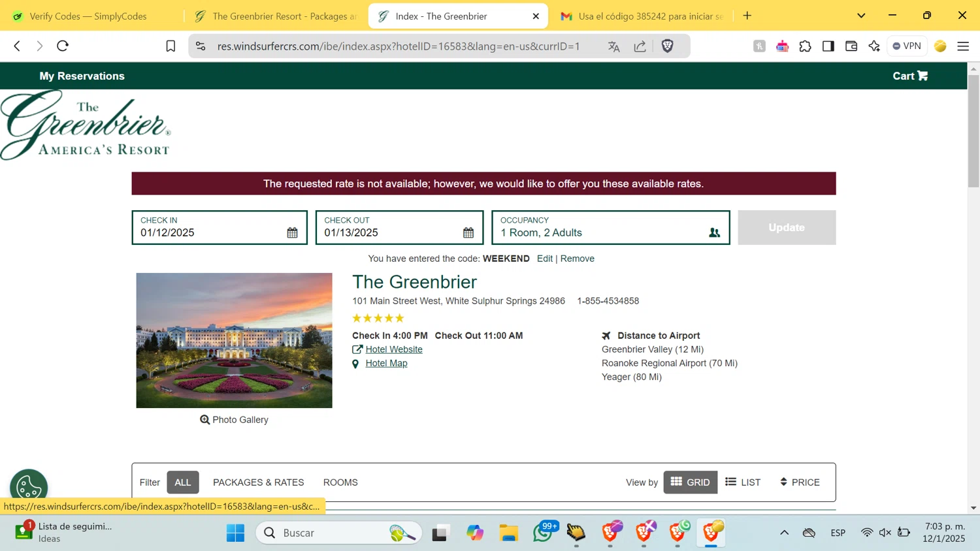Remove the WEEKEND promo code
Viewport: 980px width, 551px height.
point(577,259)
